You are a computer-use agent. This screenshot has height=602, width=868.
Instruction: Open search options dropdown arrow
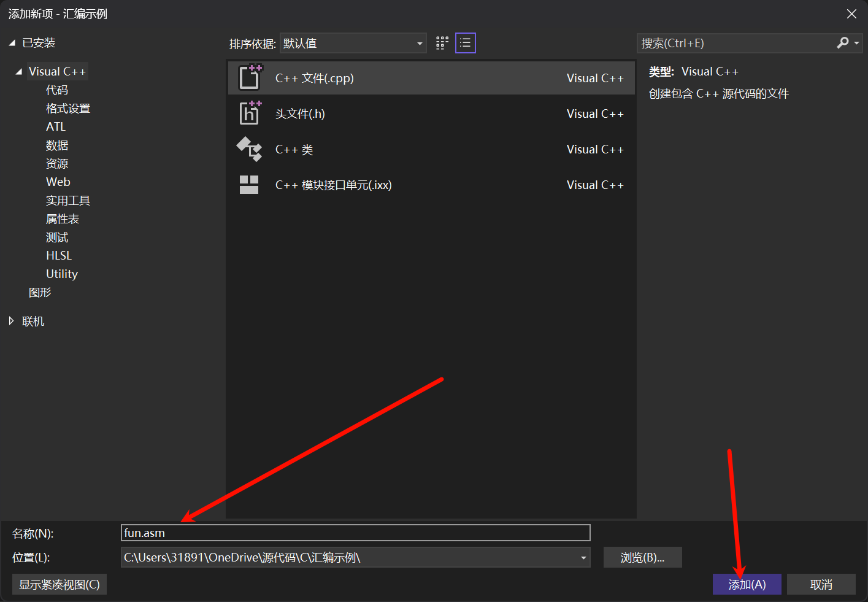(x=857, y=43)
